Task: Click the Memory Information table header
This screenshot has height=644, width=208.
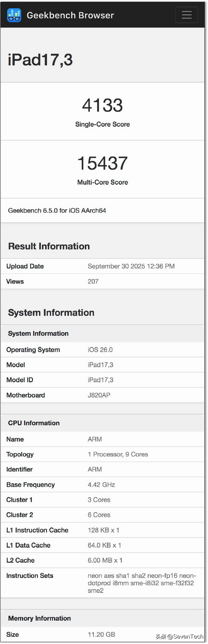Action: (x=39, y=618)
